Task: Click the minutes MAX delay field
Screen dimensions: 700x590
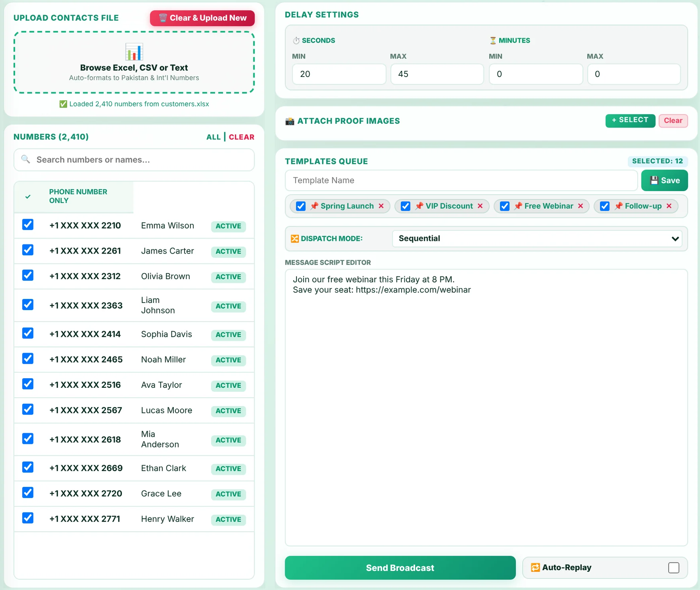Action: [634, 74]
